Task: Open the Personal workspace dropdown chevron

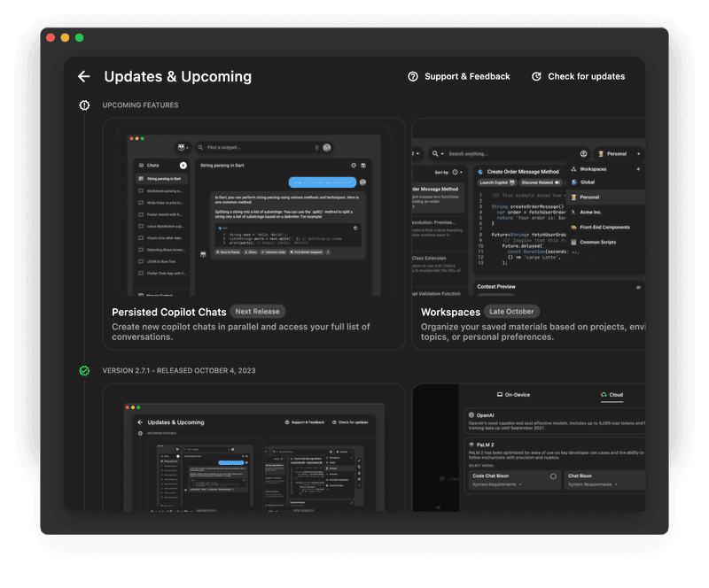Action: (639, 154)
